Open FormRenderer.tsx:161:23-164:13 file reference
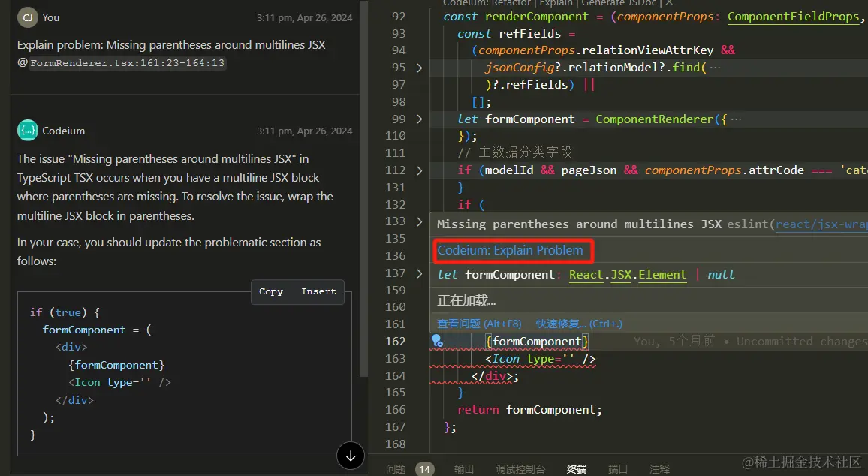Image resolution: width=868 pixels, height=476 pixels. [x=128, y=63]
